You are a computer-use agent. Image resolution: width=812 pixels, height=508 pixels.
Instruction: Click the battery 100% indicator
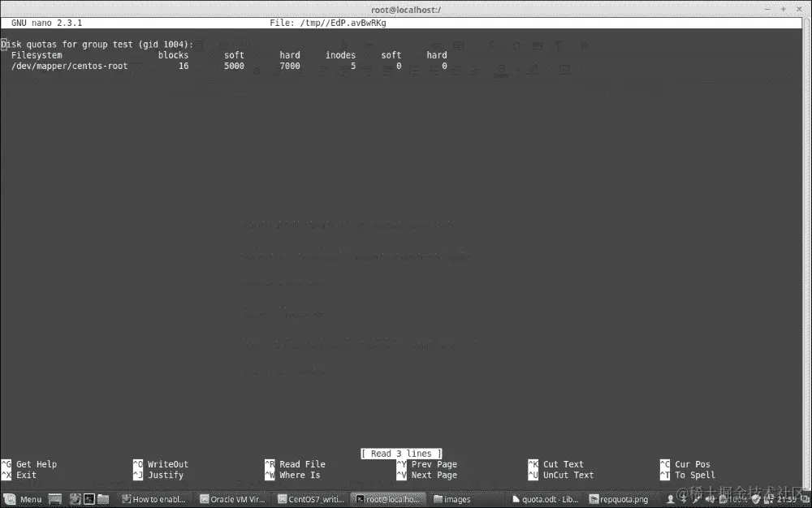[x=733, y=499]
